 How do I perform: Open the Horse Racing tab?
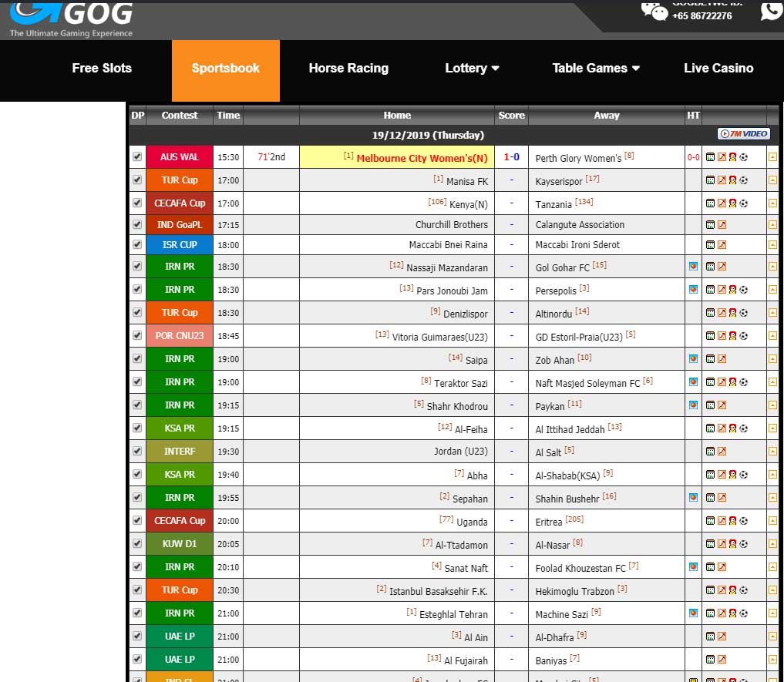(x=348, y=68)
